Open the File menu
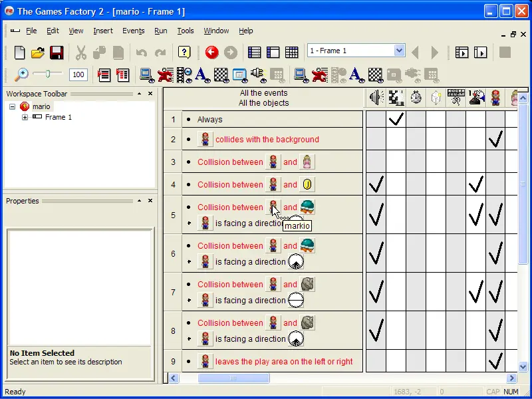 pos(31,31)
